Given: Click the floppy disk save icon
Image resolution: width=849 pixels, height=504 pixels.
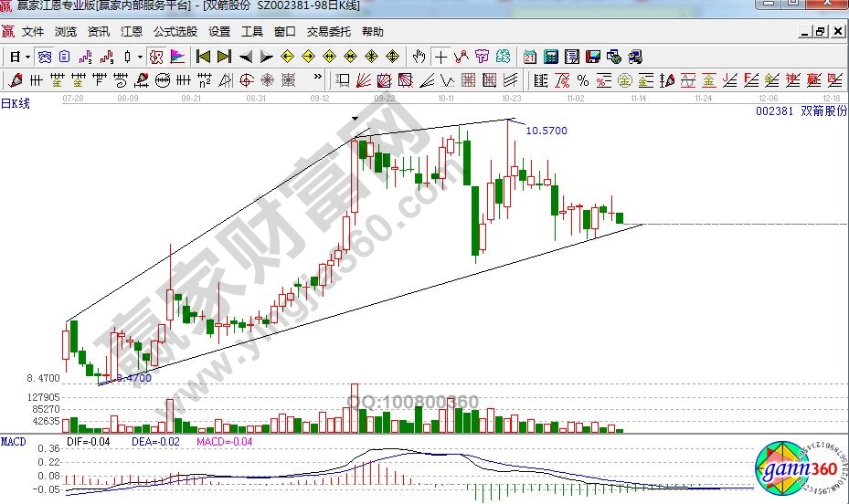Looking at the screenshot, I should (x=592, y=57).
